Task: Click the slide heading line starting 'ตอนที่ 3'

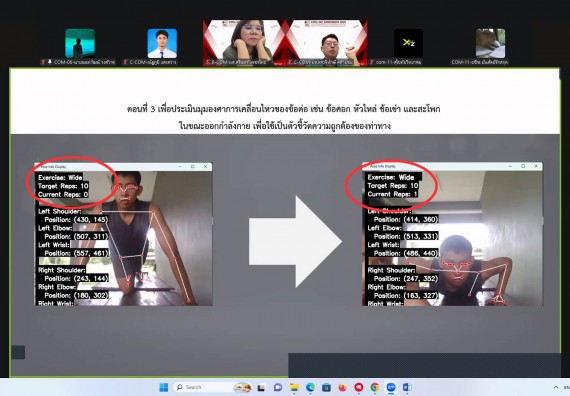Action: click(284, 109)
